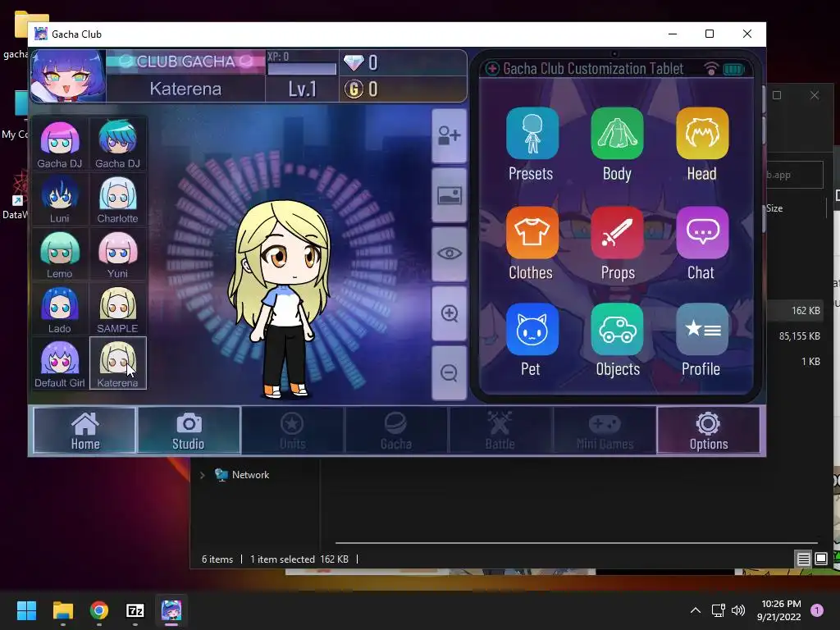The height and width of the screenshot is (630, 840).
Task: Select the Lemo character slot
Action: [59, 254]
